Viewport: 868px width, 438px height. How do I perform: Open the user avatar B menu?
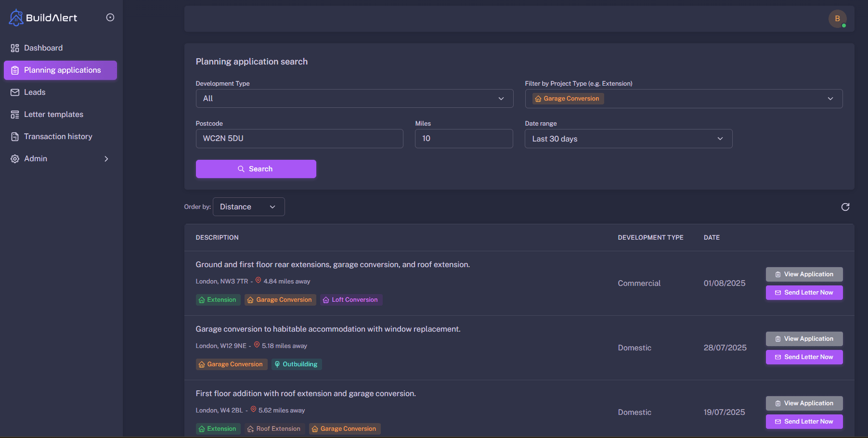pos(837,19)
